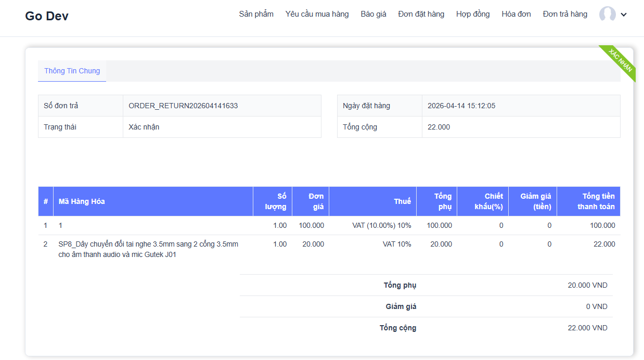The width and height of the screenshot is (644, 360).
Task: Expand the user profile dropdown arrow
Action: pos(624,15)
